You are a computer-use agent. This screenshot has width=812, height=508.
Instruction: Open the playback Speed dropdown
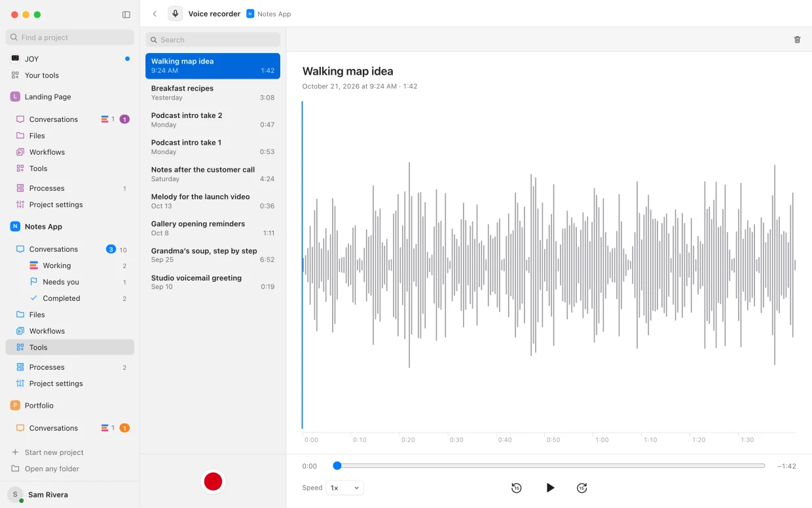(x=344, y=488)
